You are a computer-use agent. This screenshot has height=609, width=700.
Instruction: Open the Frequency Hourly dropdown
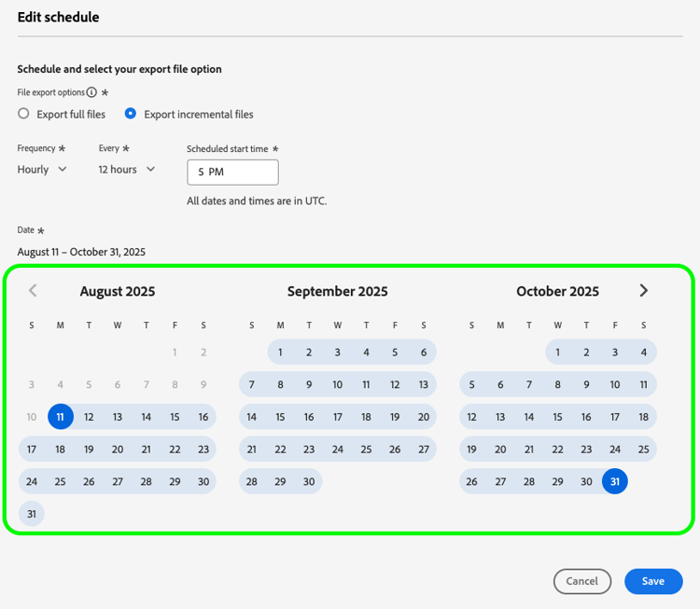tap(43, 169)
